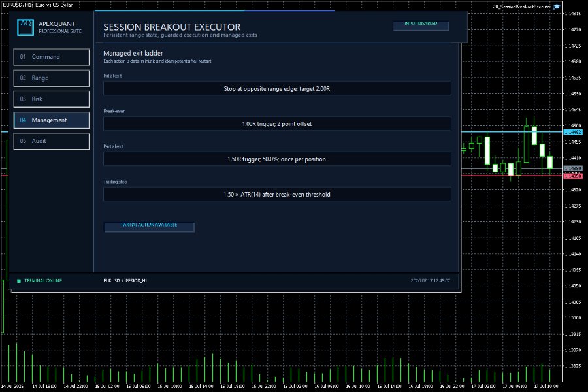Click the Initial exit field label
The width and height of the screenshot is (588, 392).
[112, 76]
